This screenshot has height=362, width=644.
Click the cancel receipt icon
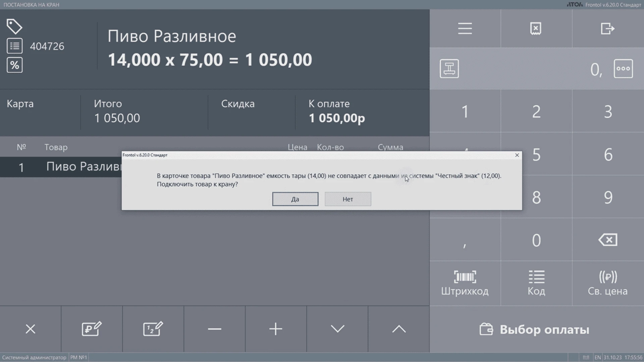(536, 28)
